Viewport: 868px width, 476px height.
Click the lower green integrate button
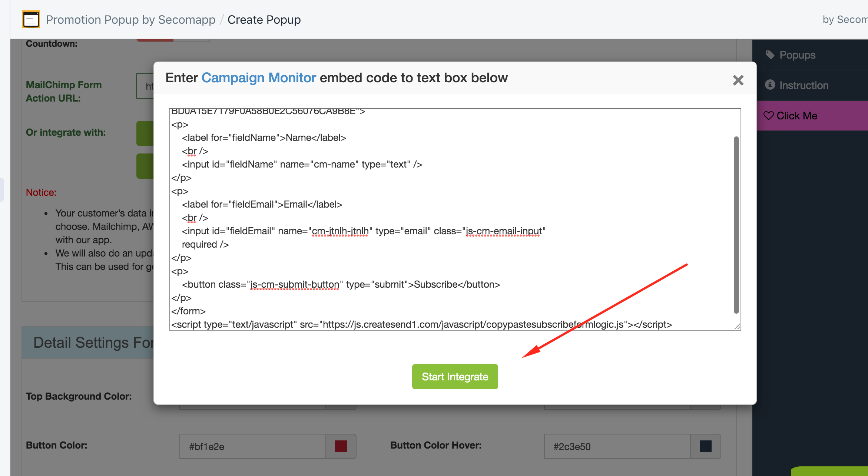[x=145, y=166]
